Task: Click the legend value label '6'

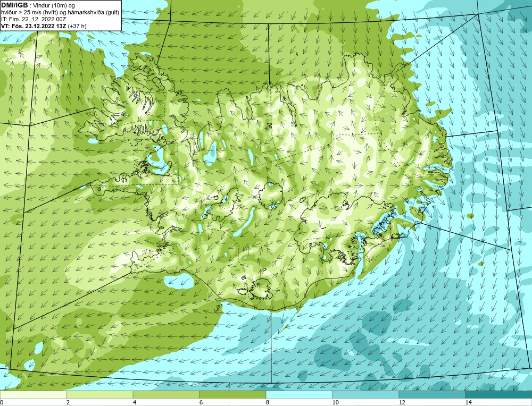Action: click(x=201, y=402)
